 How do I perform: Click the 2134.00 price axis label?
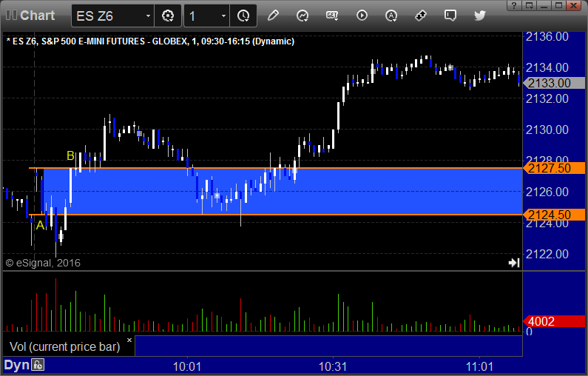(x=547, y=67)
